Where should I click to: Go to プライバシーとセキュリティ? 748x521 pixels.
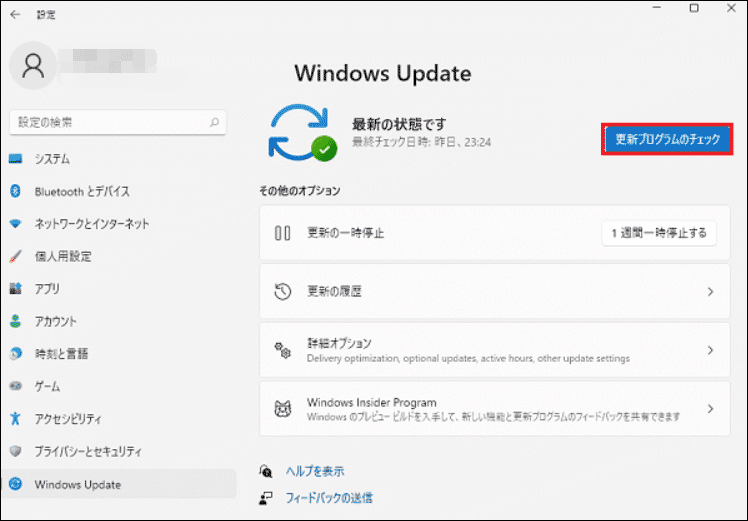tap(118, 451)
